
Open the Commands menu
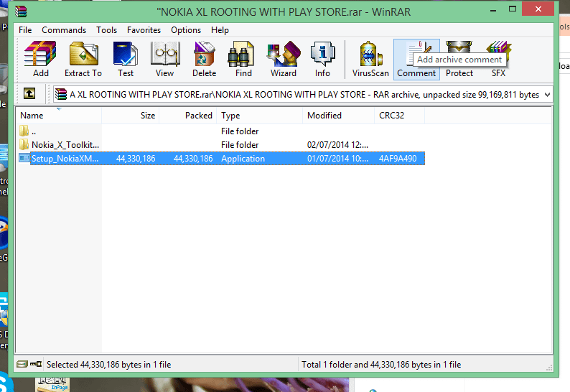pos(64,30)
